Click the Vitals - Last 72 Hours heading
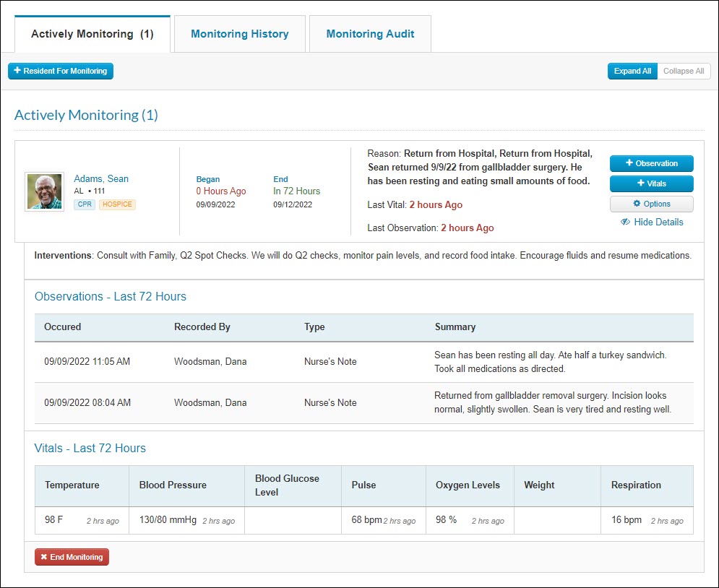This screenshot has width=719, height=588. click(x=90, y=448)
